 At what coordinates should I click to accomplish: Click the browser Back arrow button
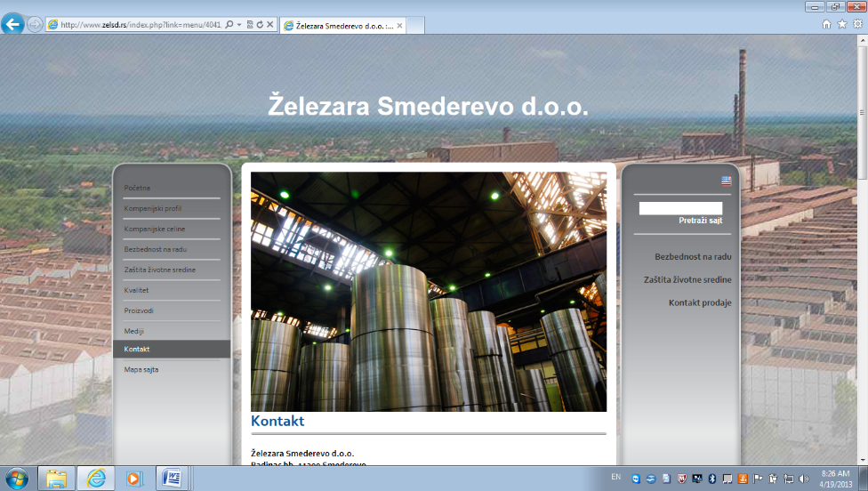pos(13,25)
